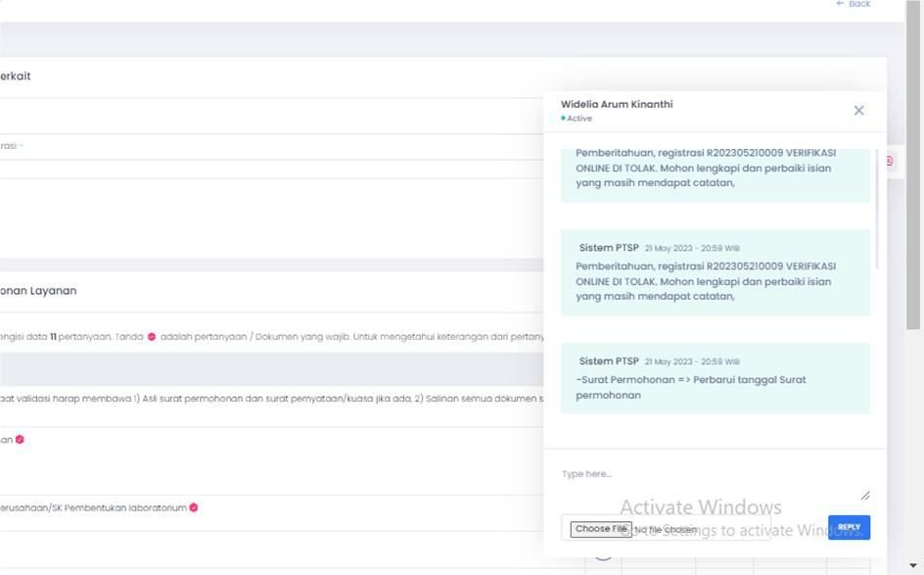Click the red circular icon beside chat panel
The height and width of the screenshot is (575, 924).
tap(889, 161)
